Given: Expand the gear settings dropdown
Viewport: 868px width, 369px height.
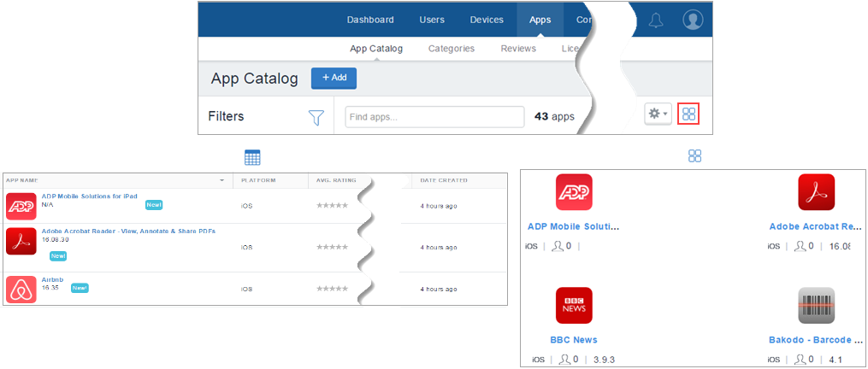Looking at the screenshot, I should (658, 114).
